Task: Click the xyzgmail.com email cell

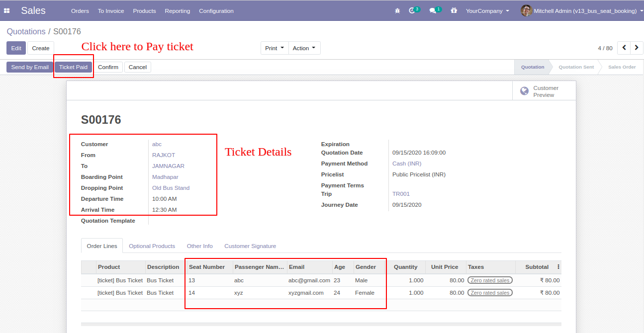Action: (309, 293)
